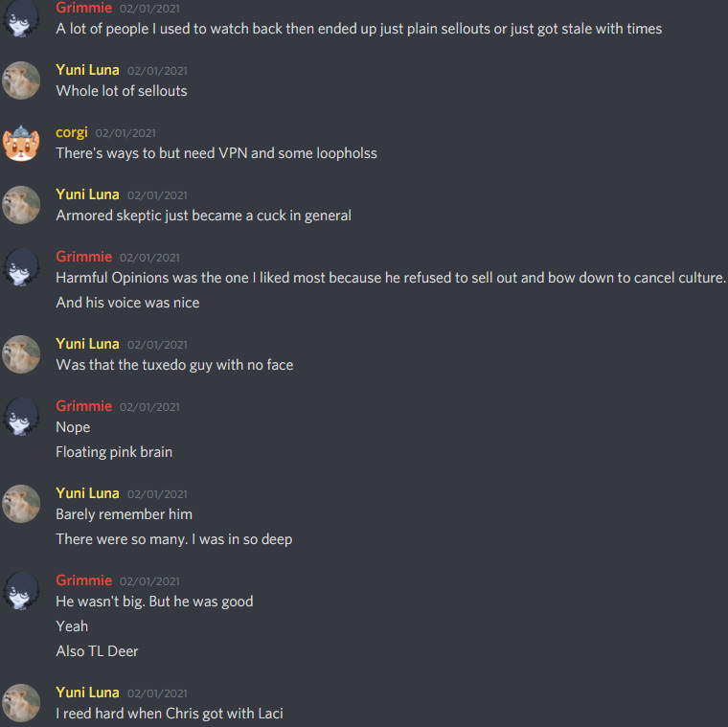Select the 'Floating pink brain' message
728x727 pixels.
click(114, 452)
